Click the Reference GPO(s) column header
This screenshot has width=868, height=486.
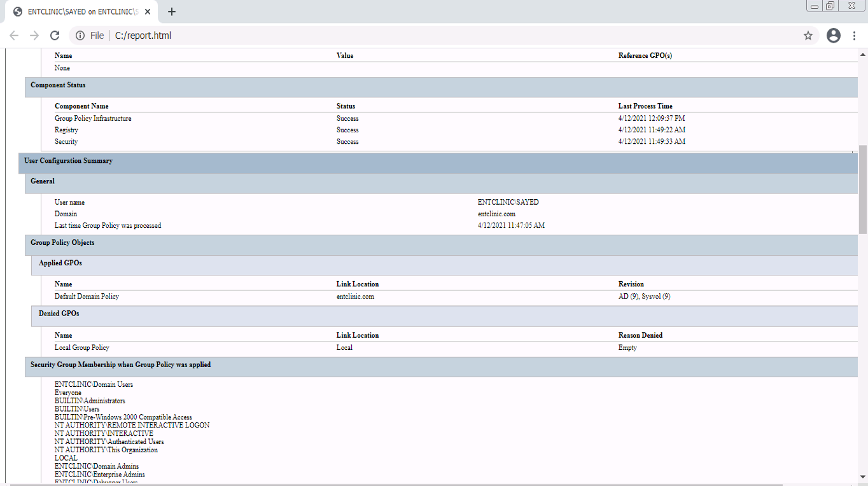(x=645, y=55)
